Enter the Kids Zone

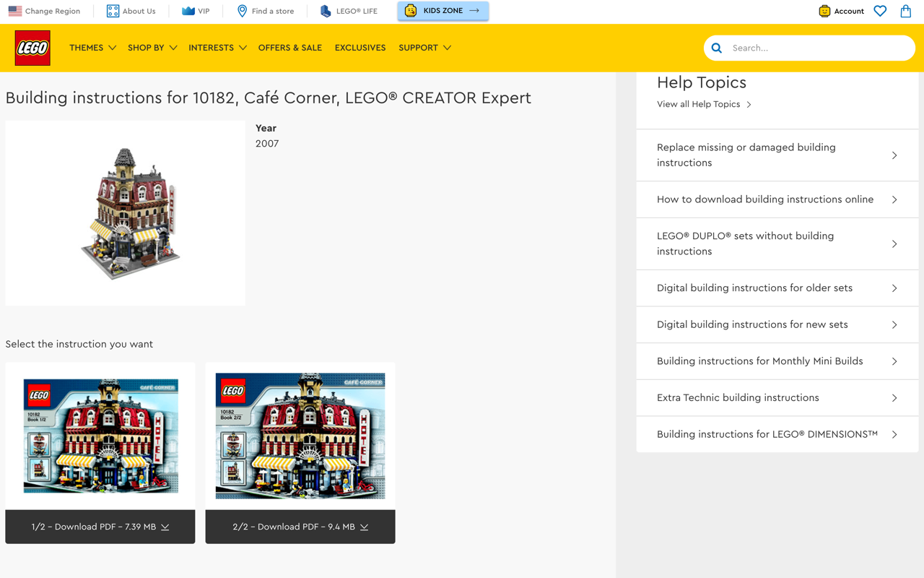tap(443, 11)
